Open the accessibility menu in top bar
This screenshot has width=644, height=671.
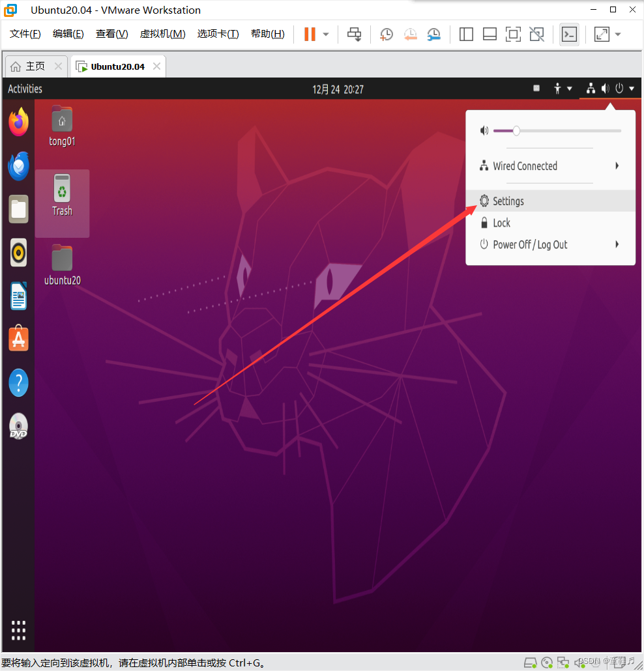pyautogui.click(x=563, y=89)
